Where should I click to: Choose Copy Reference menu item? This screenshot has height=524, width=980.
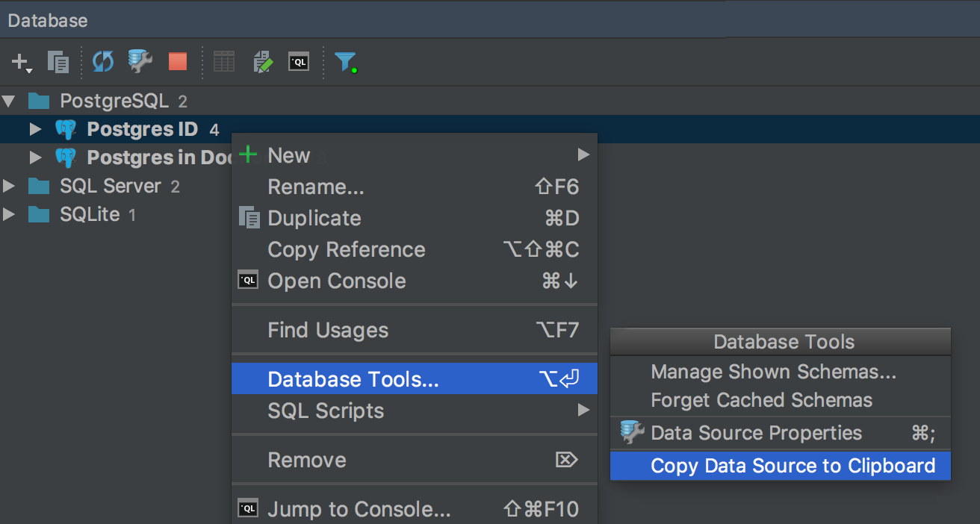click(x=415, y=249)
